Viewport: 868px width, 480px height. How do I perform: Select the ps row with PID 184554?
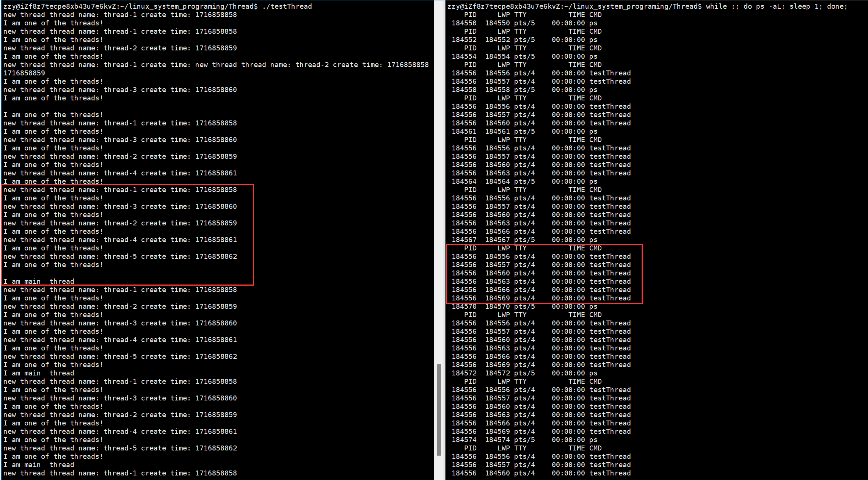[524, 56]
